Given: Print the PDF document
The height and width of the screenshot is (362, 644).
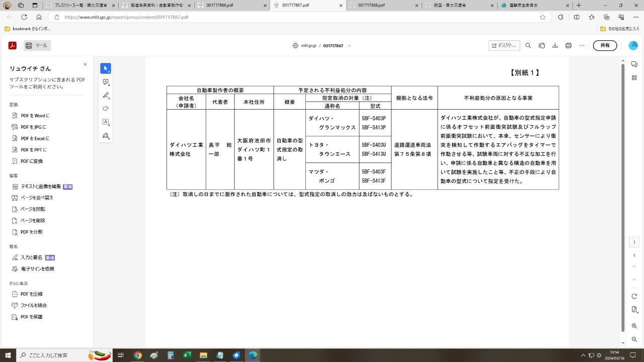Looking at the screenshot, I should [x=569, y=46].
